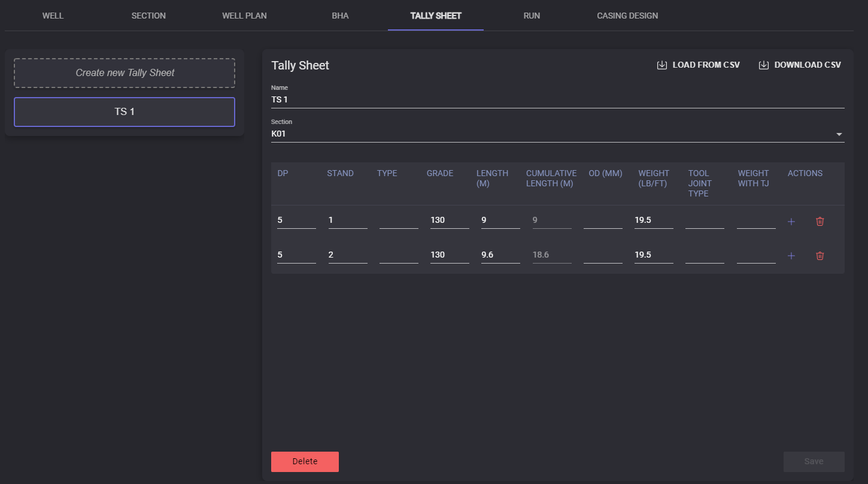Image resolution: width=868 pixels, height=484 pixels.
Task: Click the OD field in first row
Action: pyautogui.click(x=602, y=220)
